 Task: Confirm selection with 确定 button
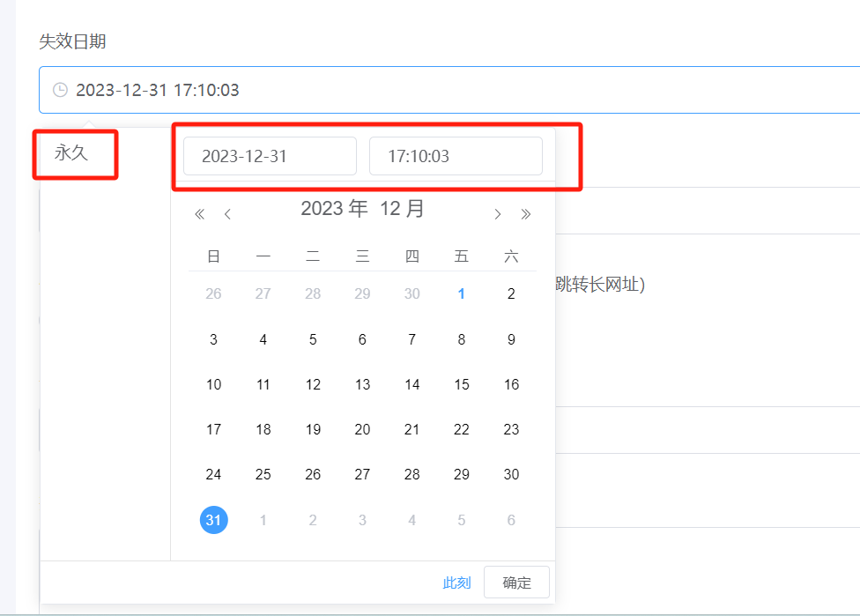coord(516,583)
